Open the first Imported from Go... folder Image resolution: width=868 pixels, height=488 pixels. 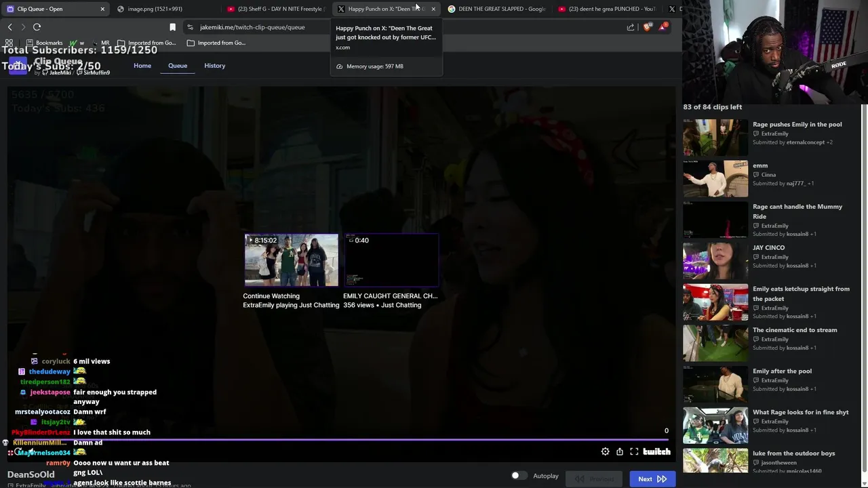[146, 43]
